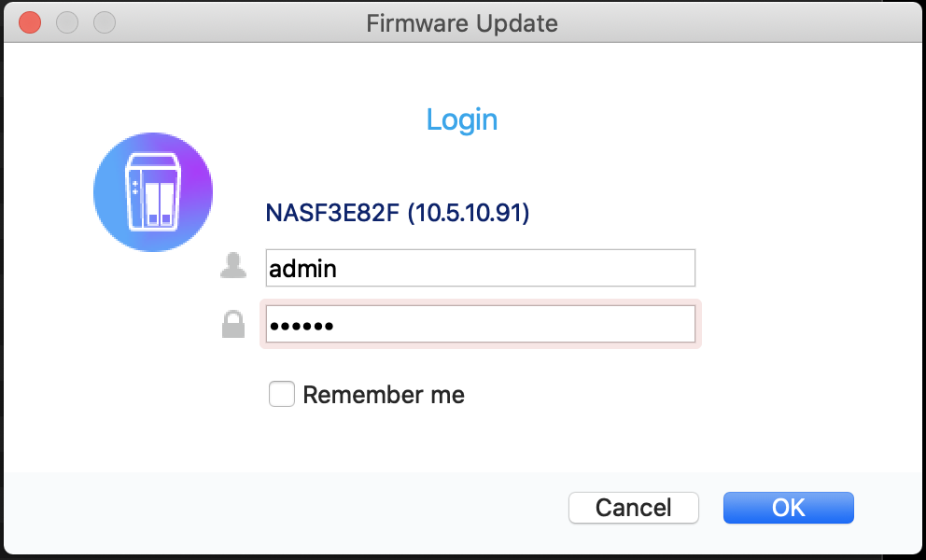
Task: Click the empty footer area left of Cancel
Action: [x=284, y=508]
